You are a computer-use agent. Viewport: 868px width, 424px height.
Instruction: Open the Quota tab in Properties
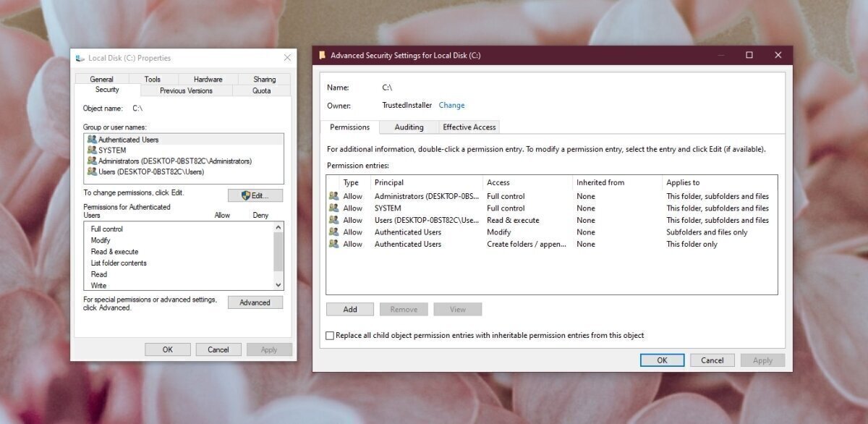tap(263, 90)
